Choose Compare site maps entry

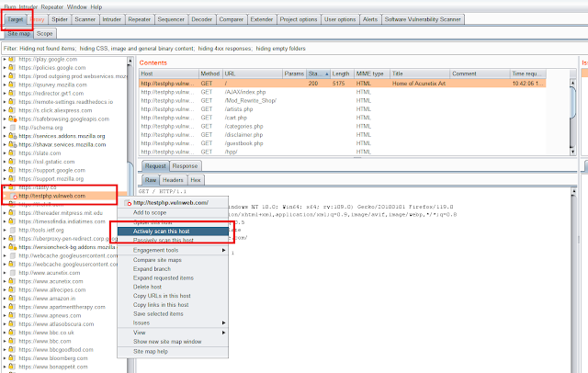(x=173, y=260)
